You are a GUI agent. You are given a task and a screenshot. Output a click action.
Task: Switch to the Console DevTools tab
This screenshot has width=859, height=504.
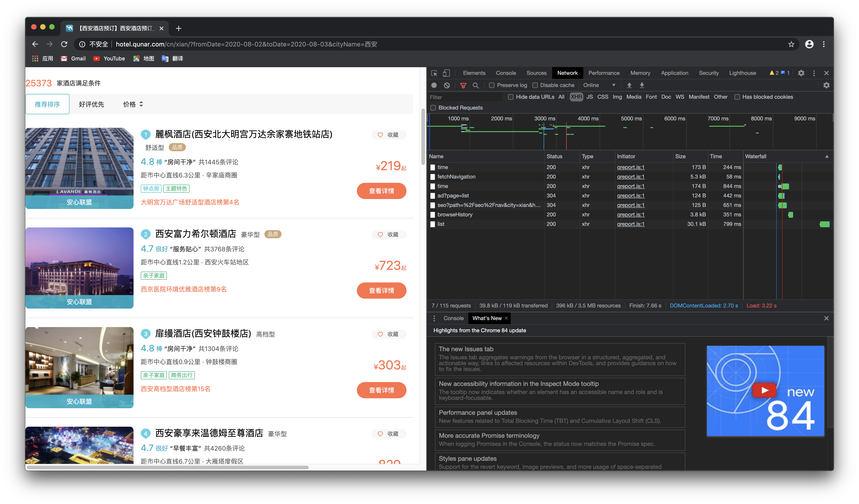tap(506, 73)
